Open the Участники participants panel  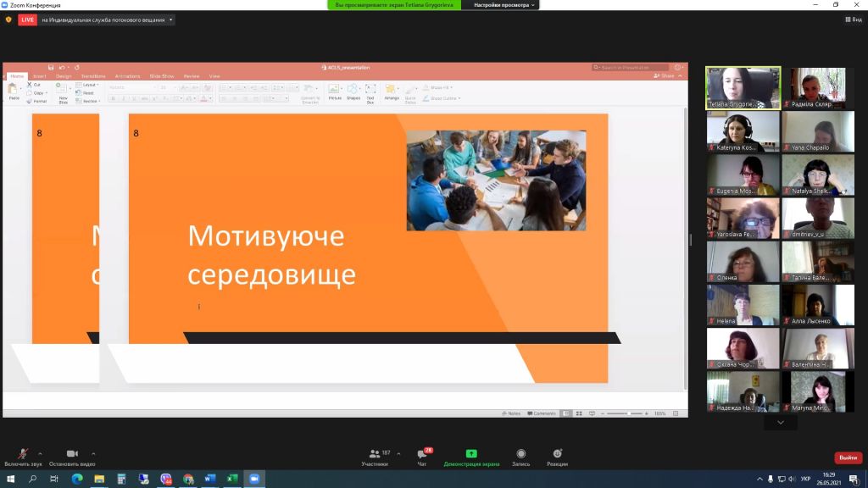pos(376,457)
